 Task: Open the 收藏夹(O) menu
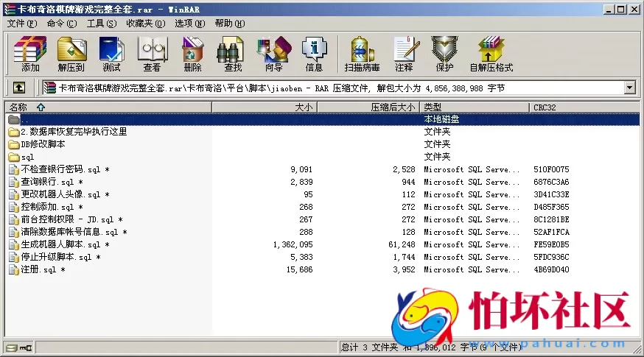[145, 24]
